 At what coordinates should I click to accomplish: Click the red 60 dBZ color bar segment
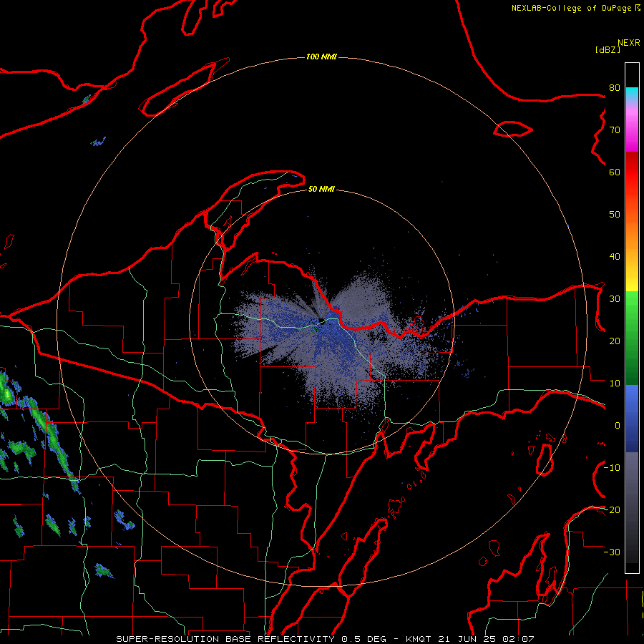coord(632,172)
